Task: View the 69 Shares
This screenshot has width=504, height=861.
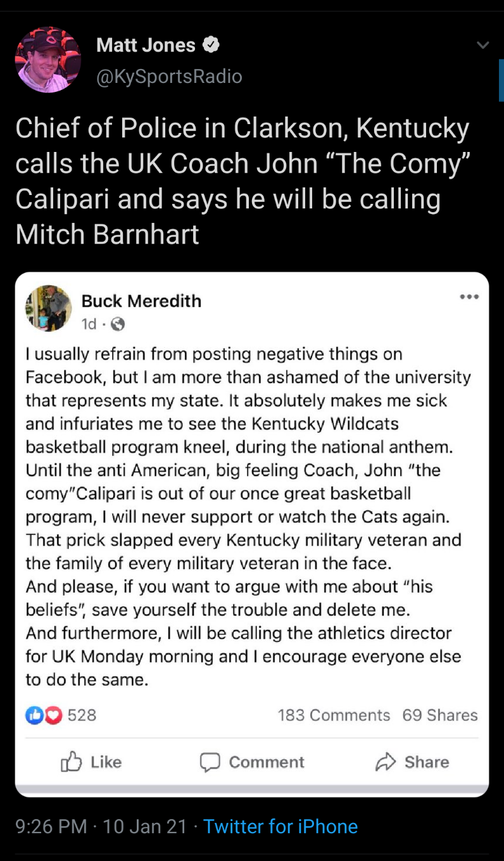Action: 440,715
